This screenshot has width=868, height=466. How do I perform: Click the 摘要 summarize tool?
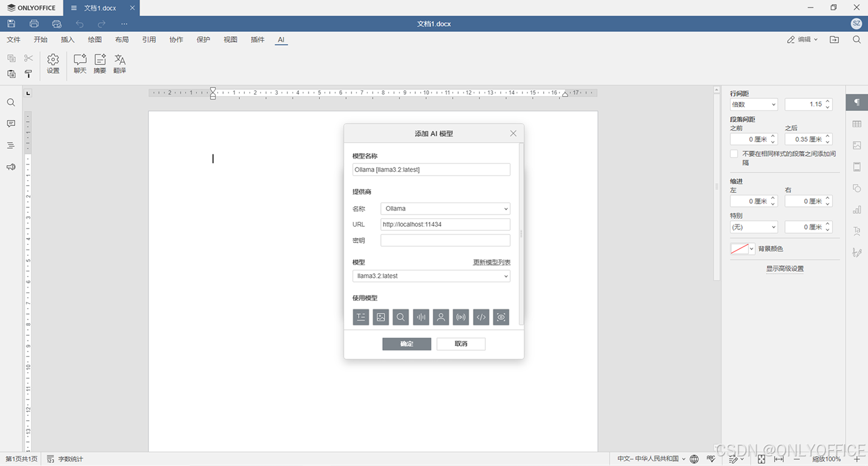click(100, 63)
